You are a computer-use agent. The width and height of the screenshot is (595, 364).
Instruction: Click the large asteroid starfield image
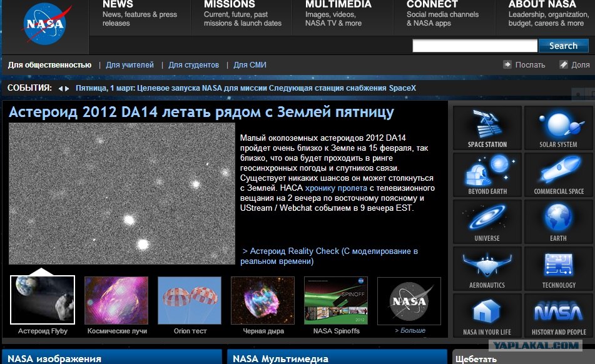[122, 193]
